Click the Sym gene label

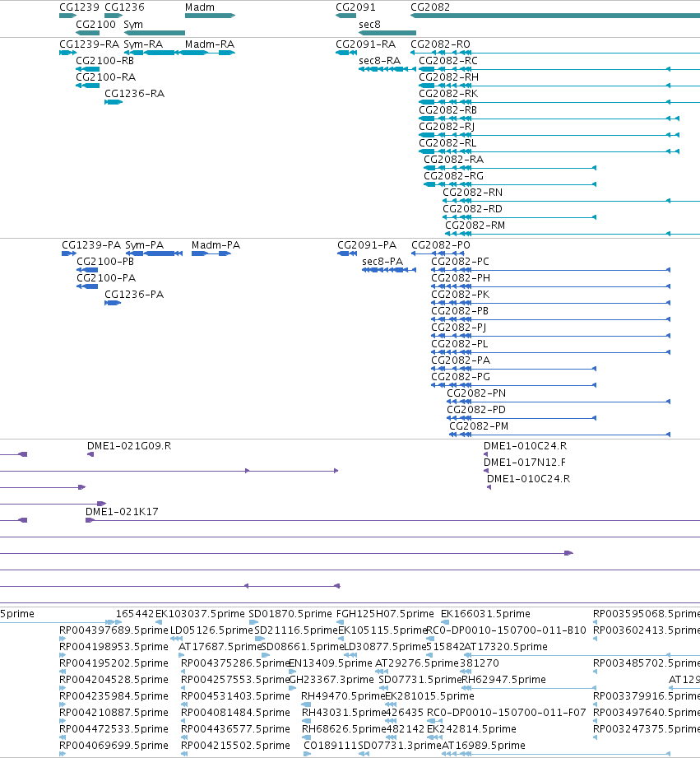point(133,25)
